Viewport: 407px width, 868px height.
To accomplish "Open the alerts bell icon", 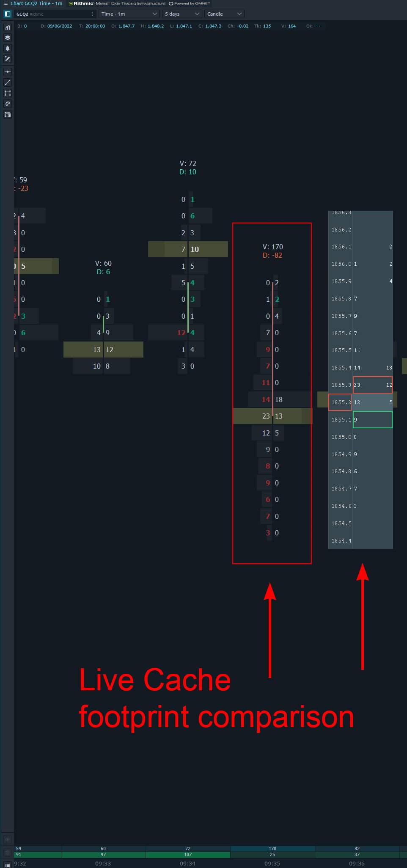I will (8, 48).
